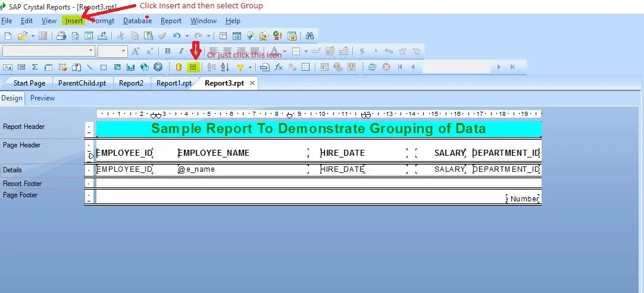Click the Undo arrow icon
This screenshot has height=293, width=644.
(177, 36)
